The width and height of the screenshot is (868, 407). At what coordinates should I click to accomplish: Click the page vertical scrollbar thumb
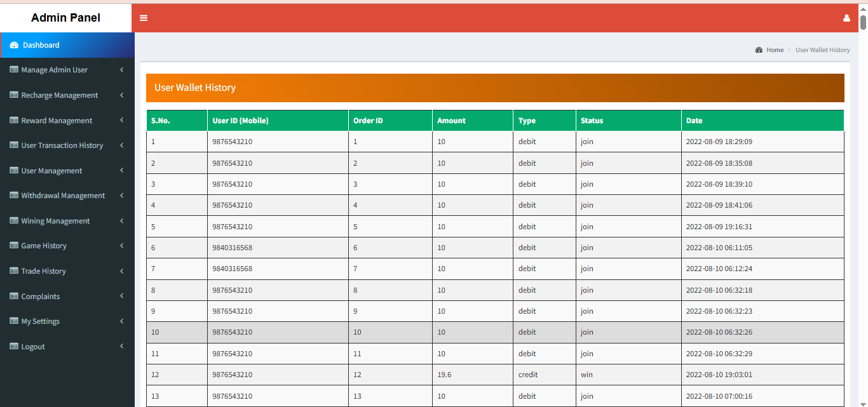pos(863,22)
